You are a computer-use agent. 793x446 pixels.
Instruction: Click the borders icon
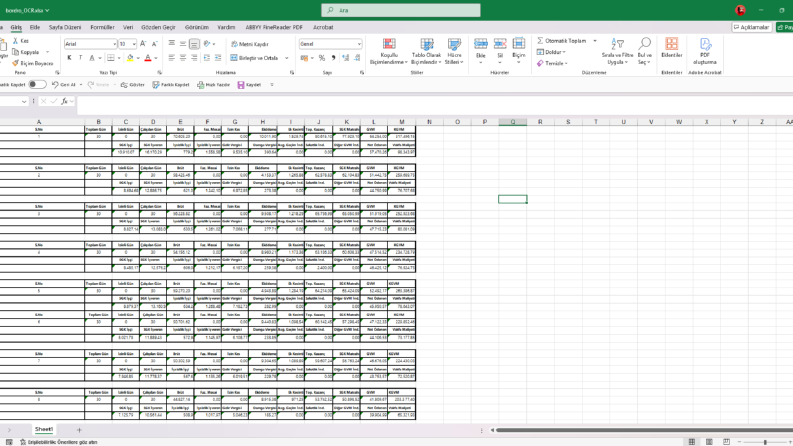[111, 58]
